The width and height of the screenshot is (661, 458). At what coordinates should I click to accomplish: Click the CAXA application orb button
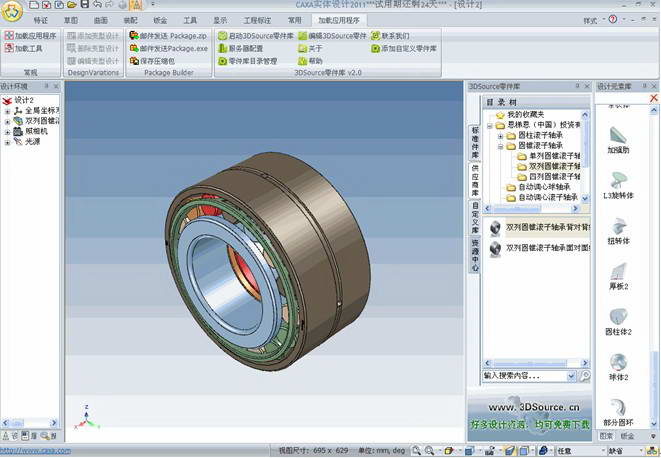coord(11,11)
